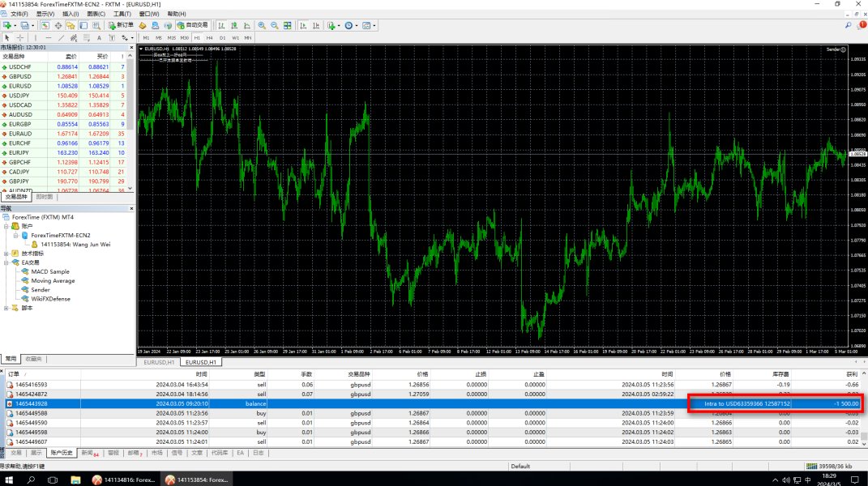The width and height of the screenshot is (868, 486).
Task: Click the 新订单 (New Order) toolbar button
Action: 122,25
